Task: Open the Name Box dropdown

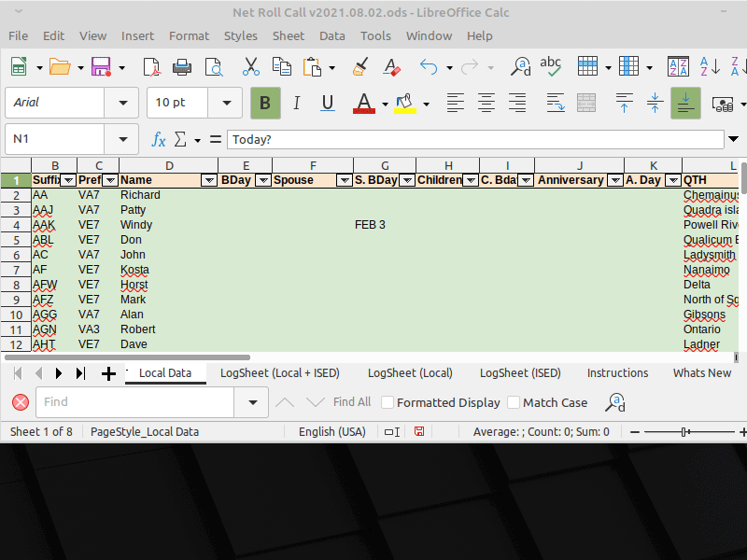Action: point(122,139)
